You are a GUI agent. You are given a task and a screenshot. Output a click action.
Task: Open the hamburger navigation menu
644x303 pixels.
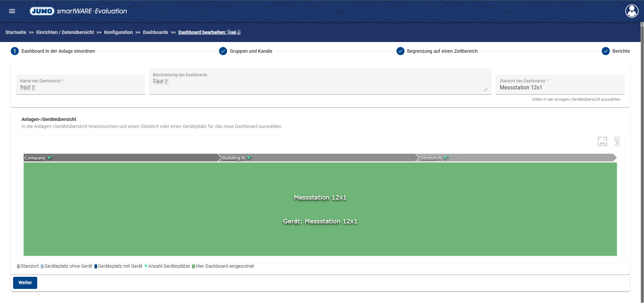(12, 11)
